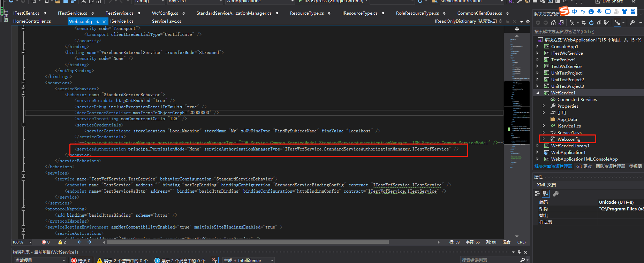Click the Sogou microphone voice input icon
Screen dimensions: 644x263
click(599, 11)
